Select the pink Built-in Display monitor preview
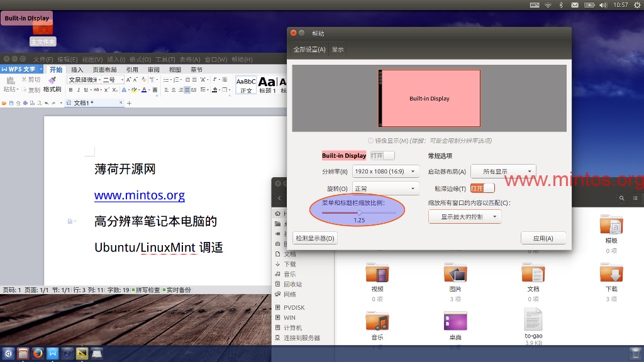Screen dimensions: 644x362 coord(429,99)
